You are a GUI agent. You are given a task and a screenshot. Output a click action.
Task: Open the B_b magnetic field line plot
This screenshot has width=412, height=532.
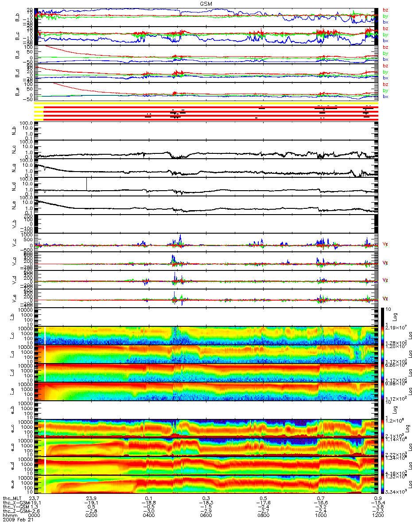click(206, 17)
